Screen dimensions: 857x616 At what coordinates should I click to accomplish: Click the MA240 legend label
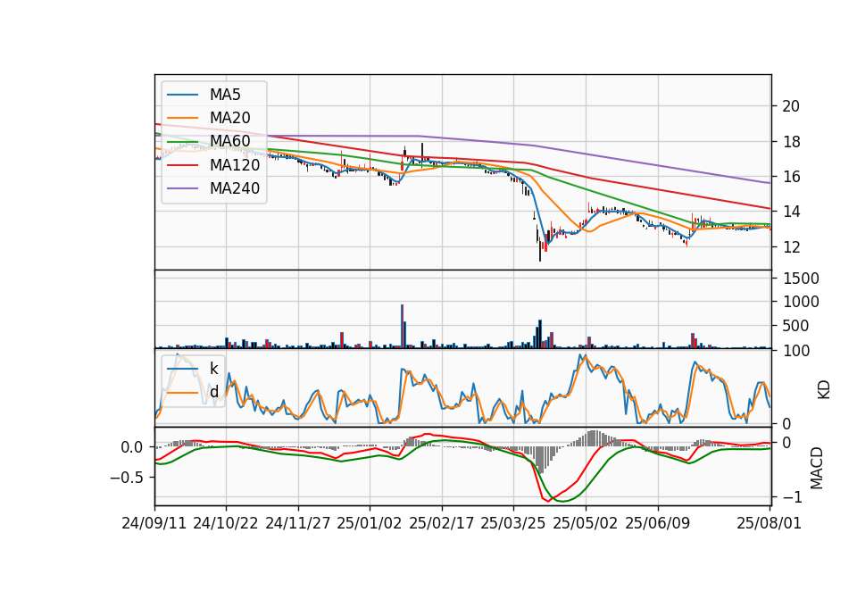point(235,188)
